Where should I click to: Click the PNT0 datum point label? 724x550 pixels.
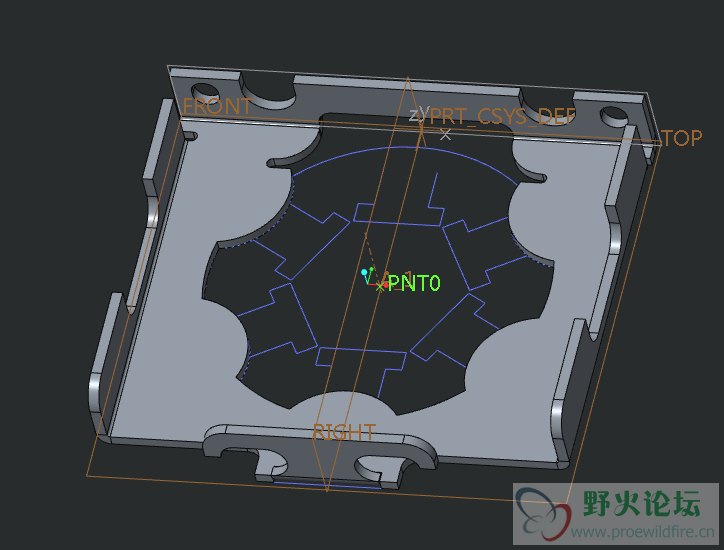[414, 283]
